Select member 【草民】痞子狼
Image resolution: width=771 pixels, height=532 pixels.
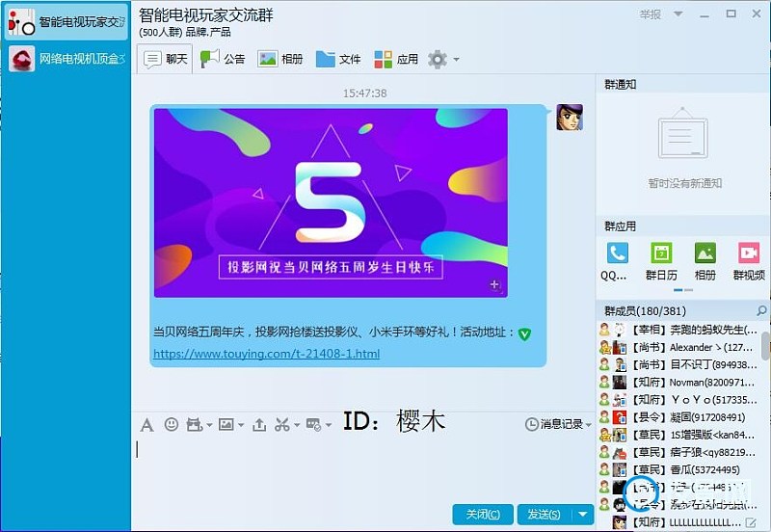coord(679,452)
